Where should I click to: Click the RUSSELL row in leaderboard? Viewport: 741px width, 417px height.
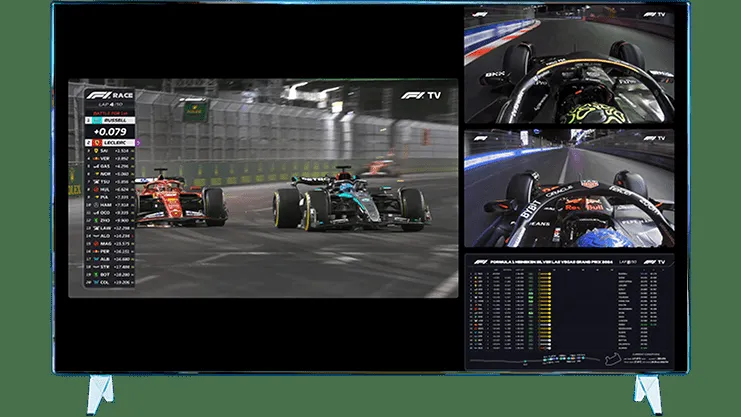(x=110, y=121)
